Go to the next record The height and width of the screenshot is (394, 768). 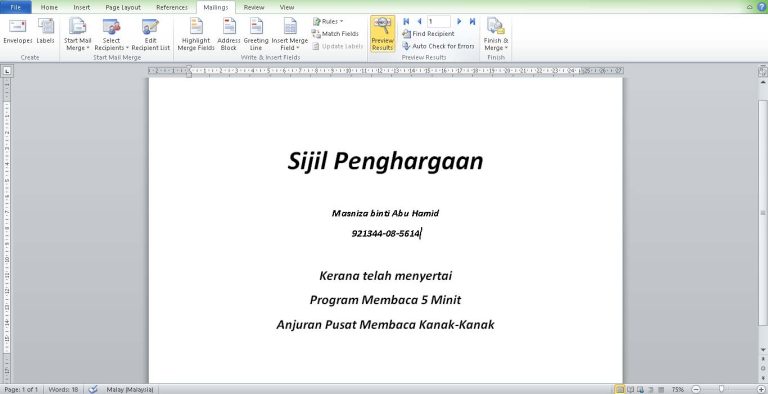coord(459,22)
